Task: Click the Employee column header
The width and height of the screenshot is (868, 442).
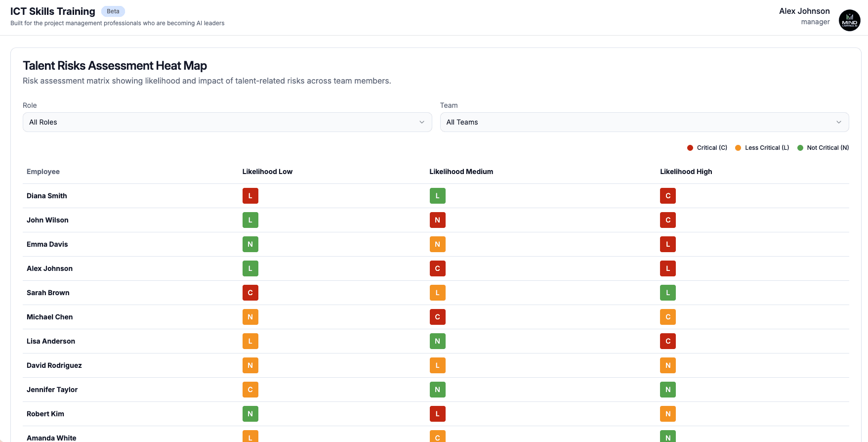Action: 43,172
